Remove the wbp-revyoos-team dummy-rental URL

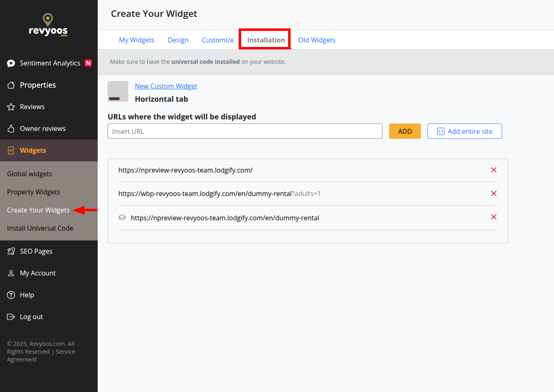click(x=494, y=194)
